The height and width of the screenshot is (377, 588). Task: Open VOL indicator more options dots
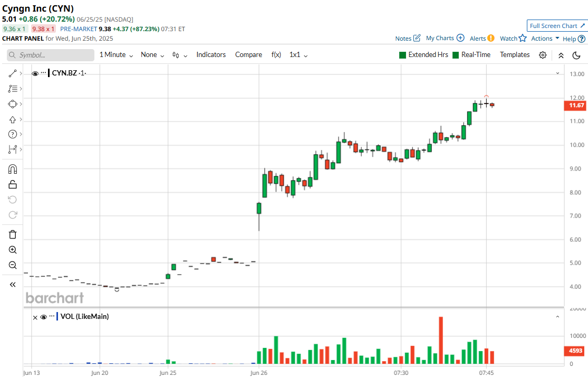52,317
